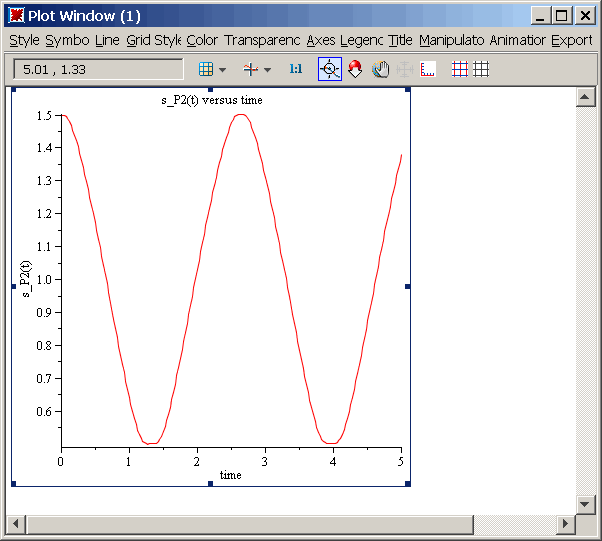This screenshot has width=602, height=541.
Task: Click the axes properties icon
Action: [429, 69]
